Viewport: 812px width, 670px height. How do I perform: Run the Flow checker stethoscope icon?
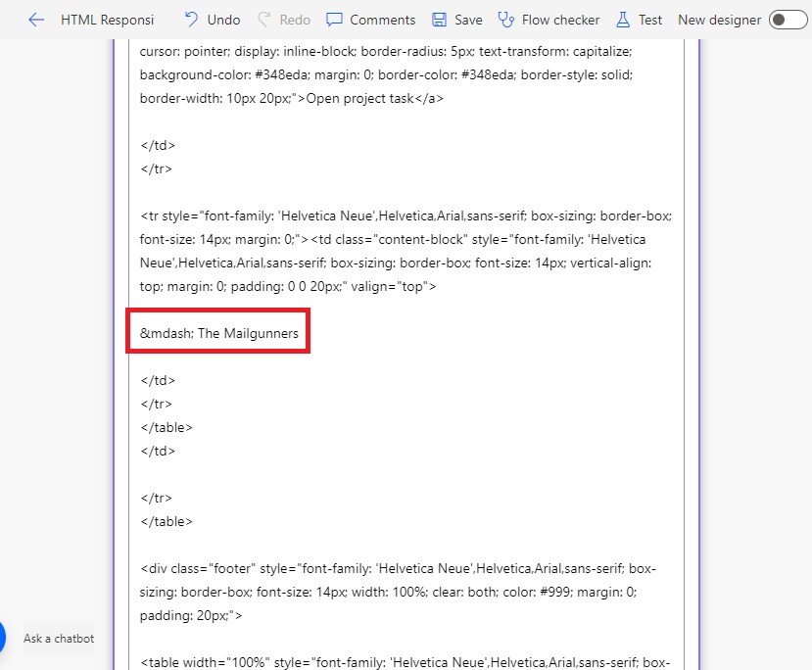pyautogui.click(x=503, y=19)
